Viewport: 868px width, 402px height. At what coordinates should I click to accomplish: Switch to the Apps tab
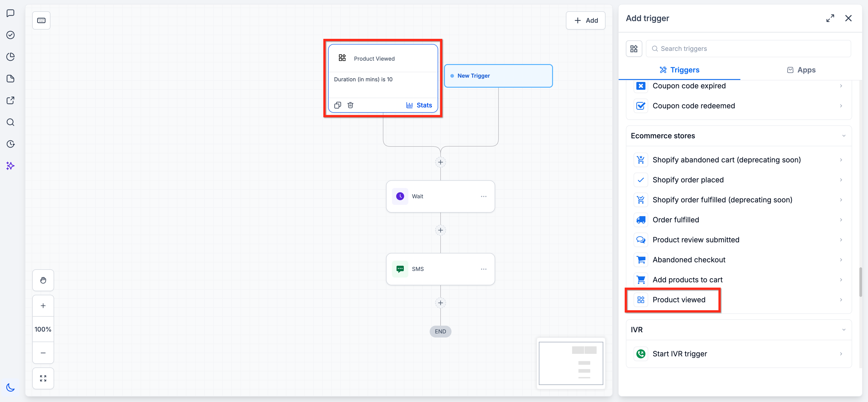[801, 70]
